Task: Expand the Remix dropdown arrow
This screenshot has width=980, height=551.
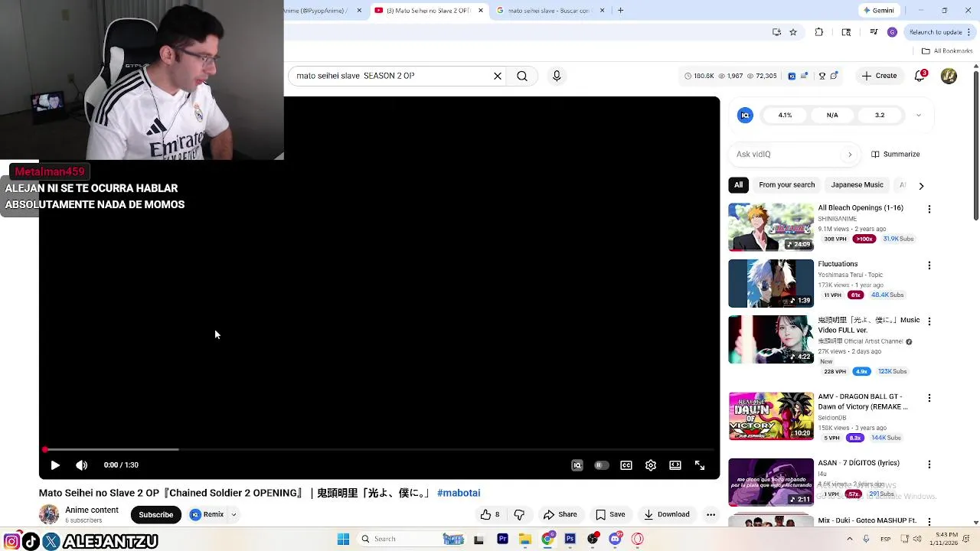Action: point(234,515)
